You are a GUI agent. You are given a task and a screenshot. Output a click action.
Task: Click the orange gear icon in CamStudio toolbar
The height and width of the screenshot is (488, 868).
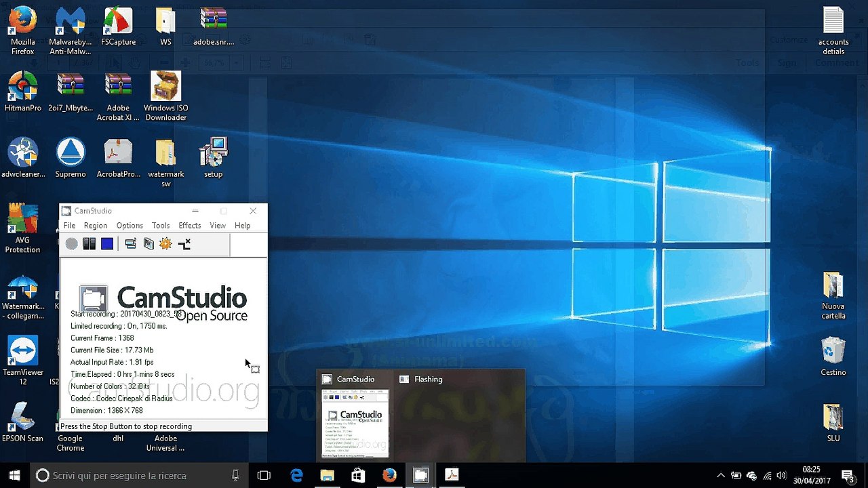pyautogui.click(x=165, y=244)
